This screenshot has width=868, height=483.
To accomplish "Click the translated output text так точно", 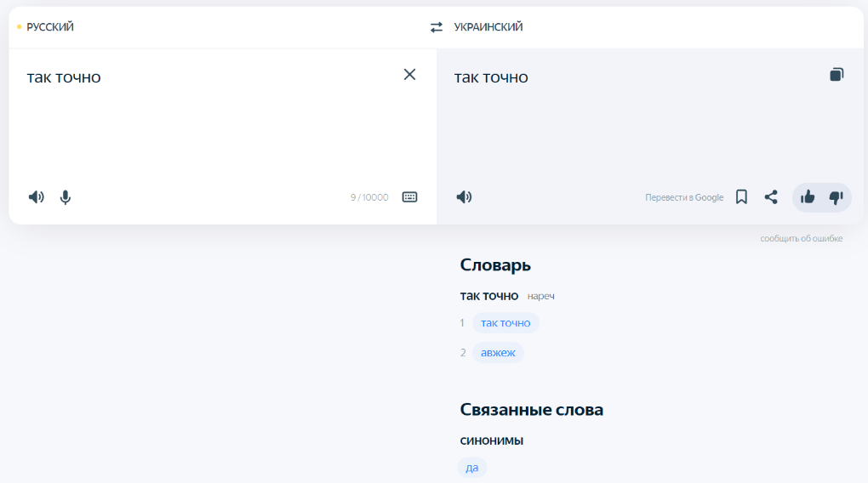I will click(491, 77).
